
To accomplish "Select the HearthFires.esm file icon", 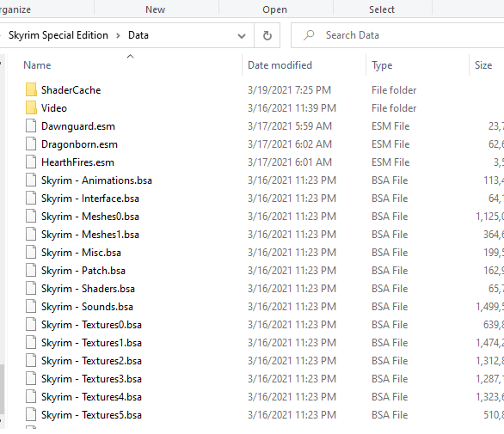I will (x=31, y=162).
